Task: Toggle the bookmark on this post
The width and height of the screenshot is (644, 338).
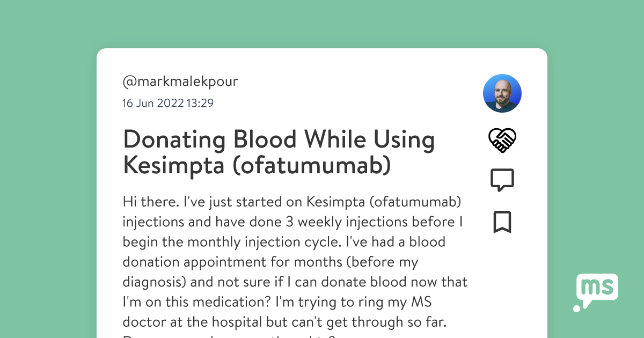Action: click(x=502, y=222)
